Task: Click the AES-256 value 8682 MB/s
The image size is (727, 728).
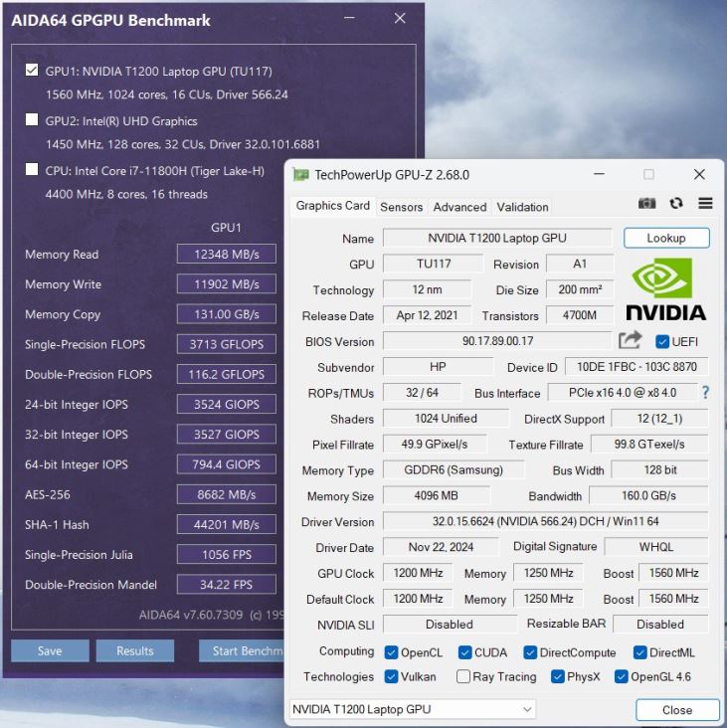Action: click(x=227, y=494)
